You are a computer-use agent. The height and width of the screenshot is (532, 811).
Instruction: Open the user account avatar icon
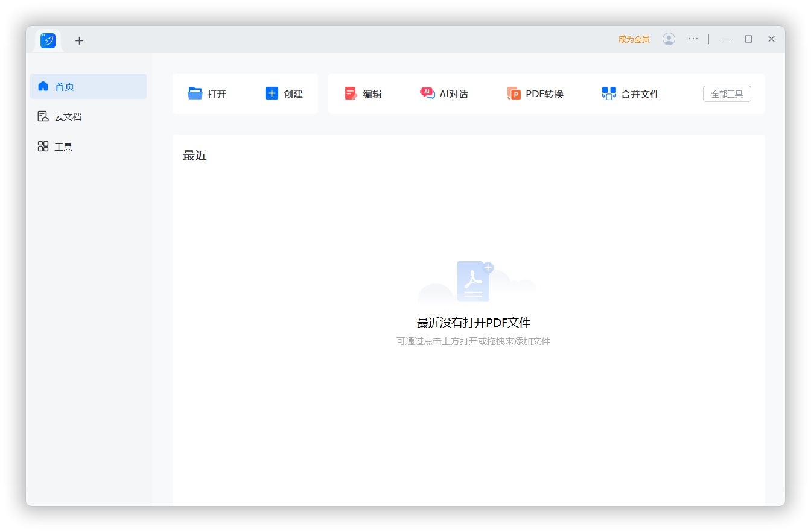click(669, 39)
